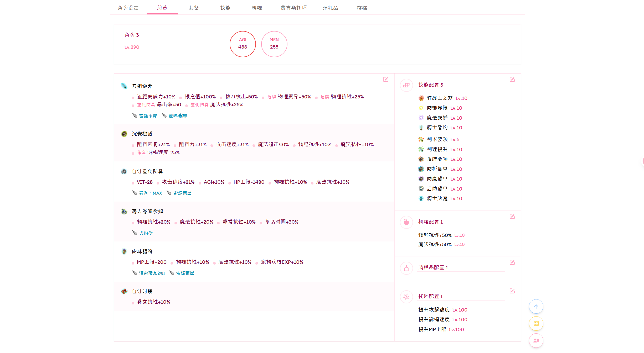Open the 技能 tab
This screenshot has width=644, height=353.
[225, 8]
